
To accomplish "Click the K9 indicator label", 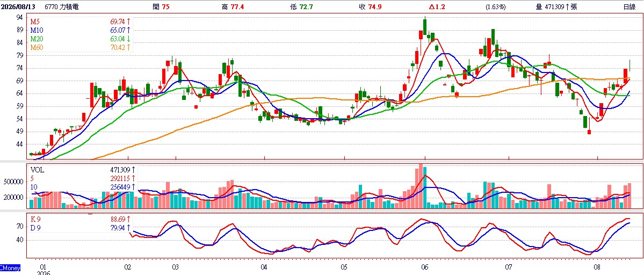I will 36,219.
